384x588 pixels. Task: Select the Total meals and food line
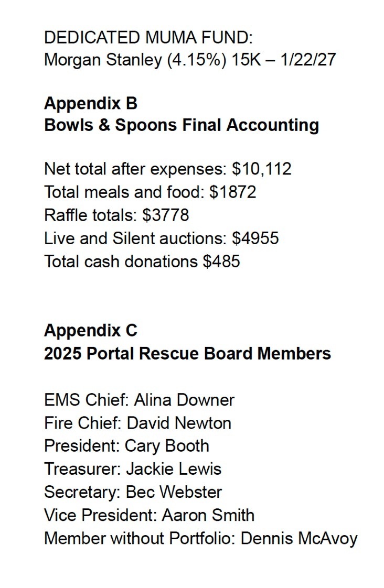(150, 192)
